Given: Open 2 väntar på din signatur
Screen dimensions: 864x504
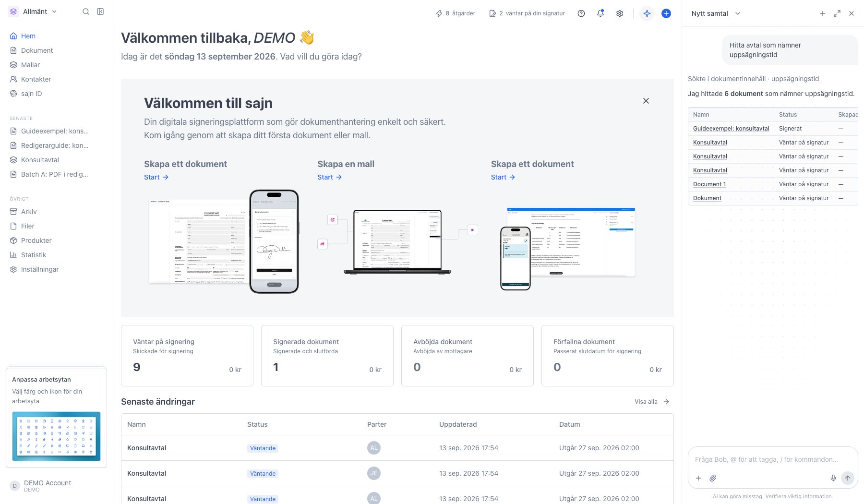Looking at the screenshot, I should click(527, 13).
